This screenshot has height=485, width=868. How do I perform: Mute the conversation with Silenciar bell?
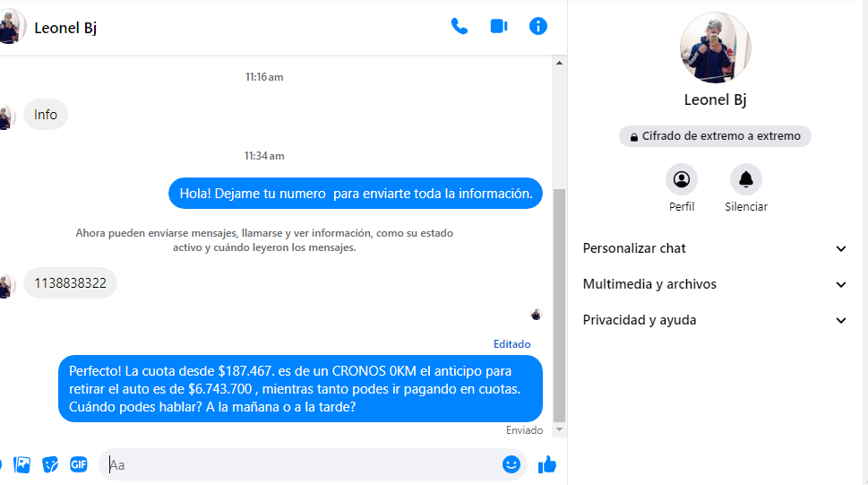click(x=745, y=180)
